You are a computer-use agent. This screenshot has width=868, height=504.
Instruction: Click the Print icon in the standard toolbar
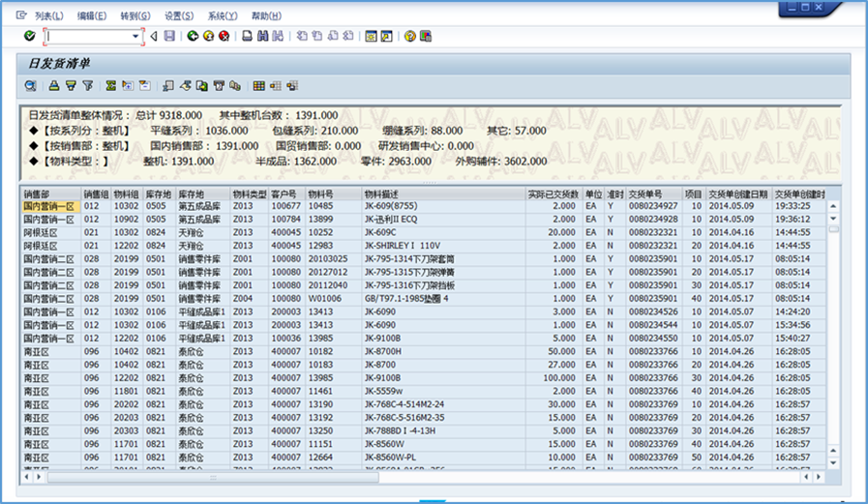pyautogui.click(x=247, y=36)
